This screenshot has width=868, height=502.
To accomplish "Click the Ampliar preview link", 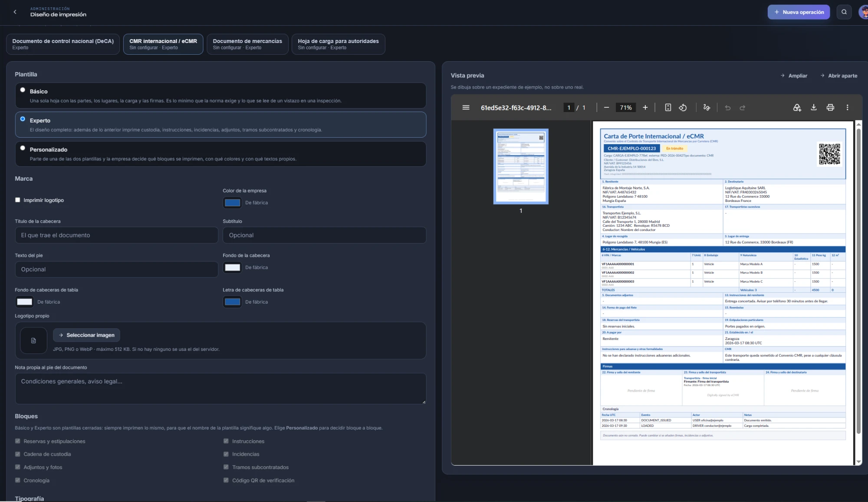I will [794, 76].
